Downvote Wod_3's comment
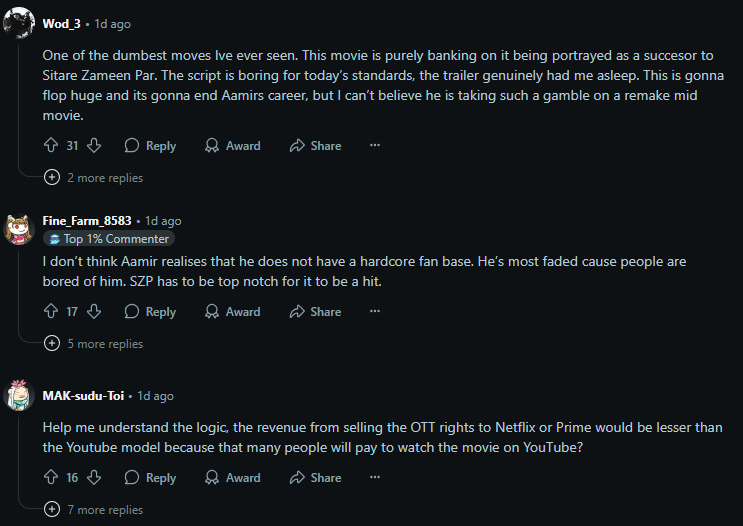The image size is (743, 526). (x=94, y=146)
